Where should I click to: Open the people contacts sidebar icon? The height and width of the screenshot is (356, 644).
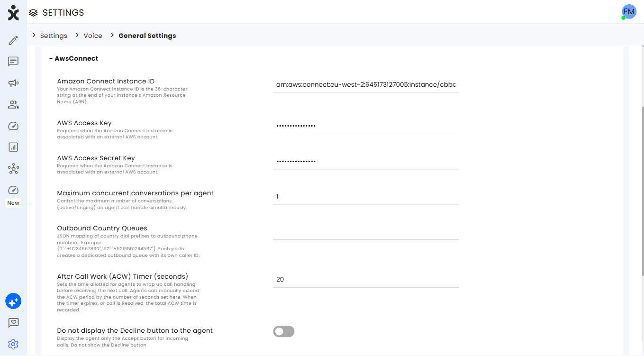click(x=13, y=105)
